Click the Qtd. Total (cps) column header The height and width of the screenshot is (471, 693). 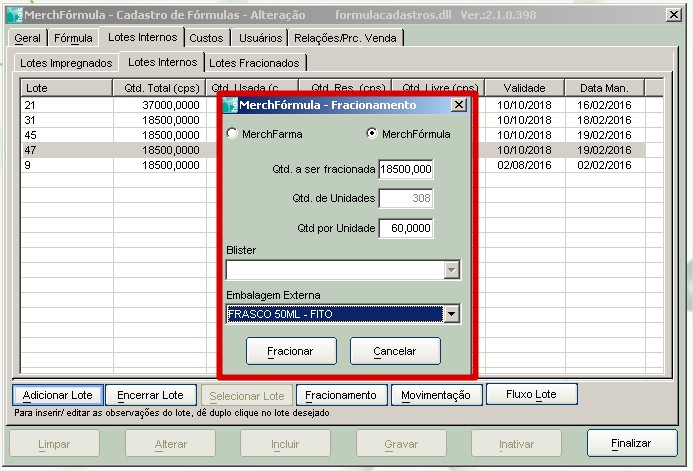(160, 88)
